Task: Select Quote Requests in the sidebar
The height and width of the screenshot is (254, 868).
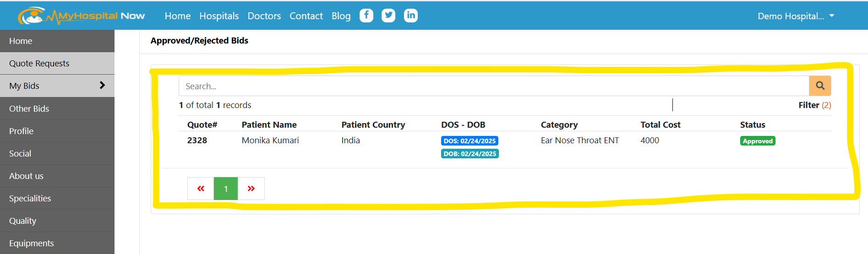Action: pyautogui.click(x=57, y=63)
